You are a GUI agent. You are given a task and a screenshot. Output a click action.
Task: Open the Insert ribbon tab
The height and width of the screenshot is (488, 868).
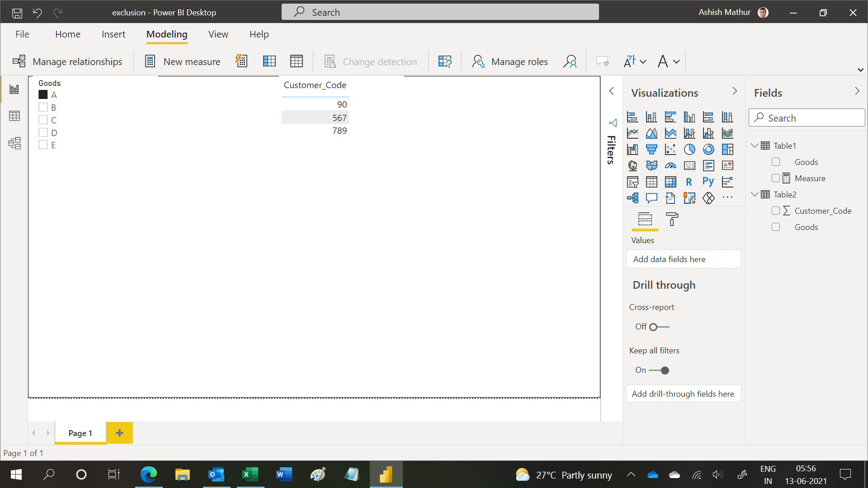click(113, 34)
